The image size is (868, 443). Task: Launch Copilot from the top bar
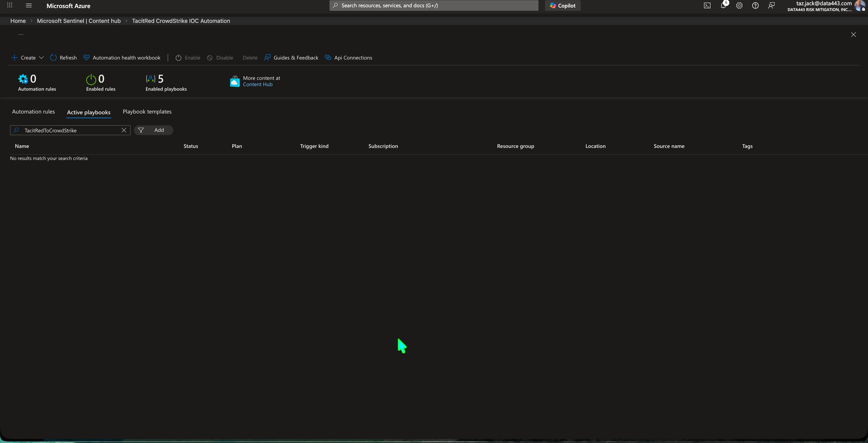click(x=562, y=5)
